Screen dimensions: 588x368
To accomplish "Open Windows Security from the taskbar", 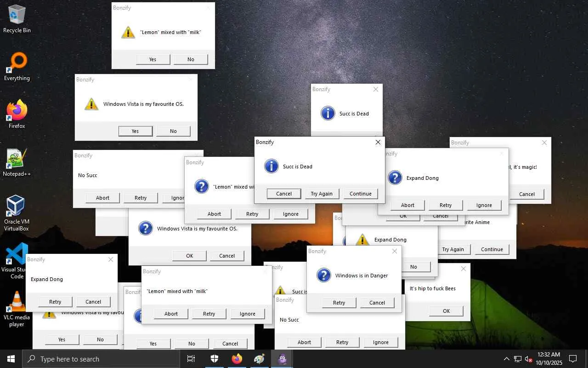I will pyautogui.click(x=214, y=359).
